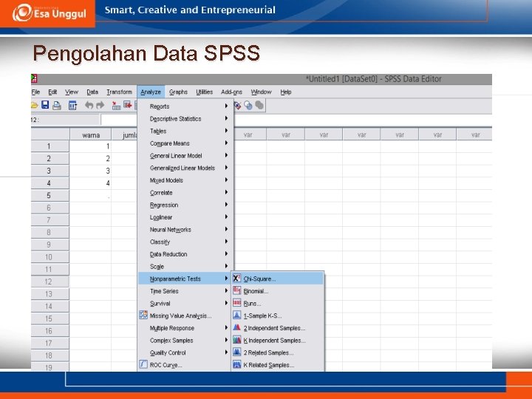Open the View menu
This screenshot has width=532, height=399.
(72, 92)
